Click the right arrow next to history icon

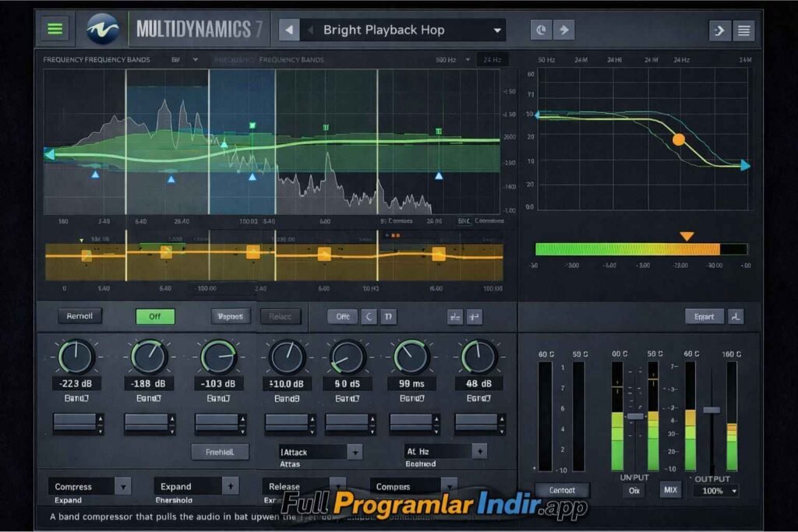(563, 30)
